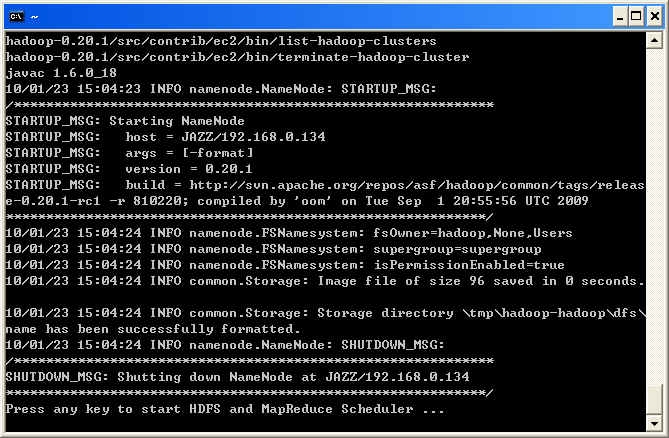Screen dimensions: 669x438
Task: Minimize the console window
Action: (x=620, y=17)
